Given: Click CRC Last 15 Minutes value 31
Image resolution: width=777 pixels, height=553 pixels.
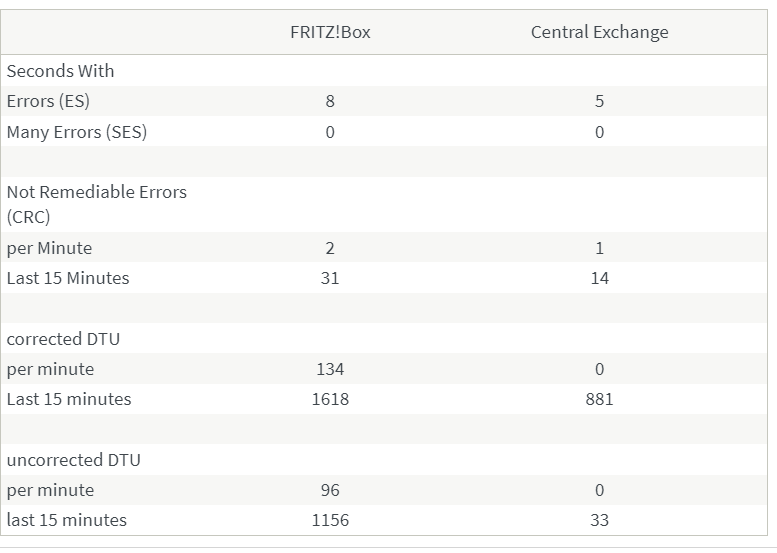Looking at the screenshot, I should click(330, 278).
